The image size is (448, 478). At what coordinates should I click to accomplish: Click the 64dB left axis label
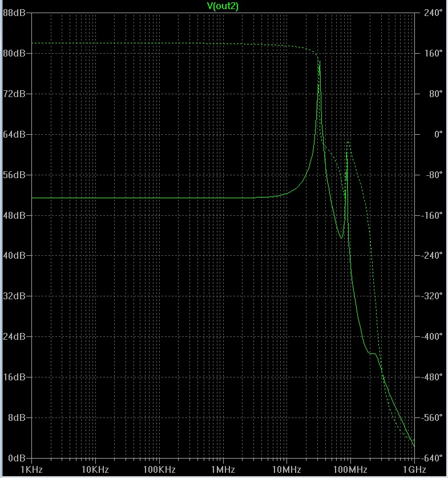14,134
